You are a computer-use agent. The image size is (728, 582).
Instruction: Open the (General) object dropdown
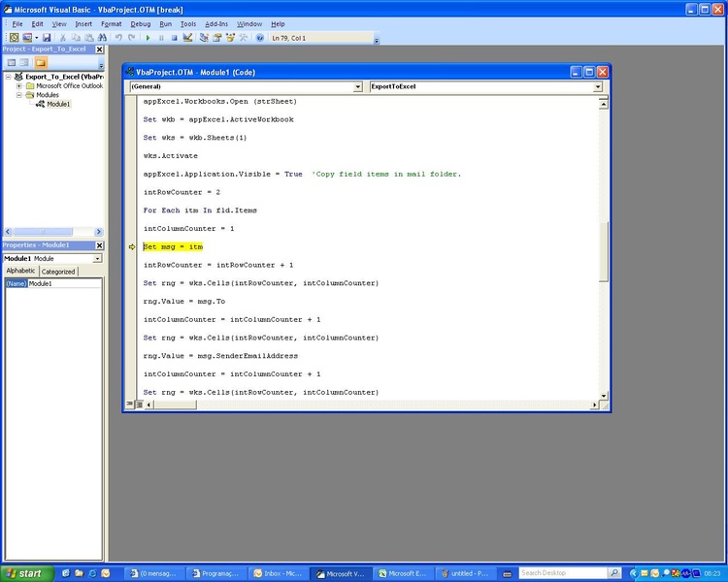point(357,86)
